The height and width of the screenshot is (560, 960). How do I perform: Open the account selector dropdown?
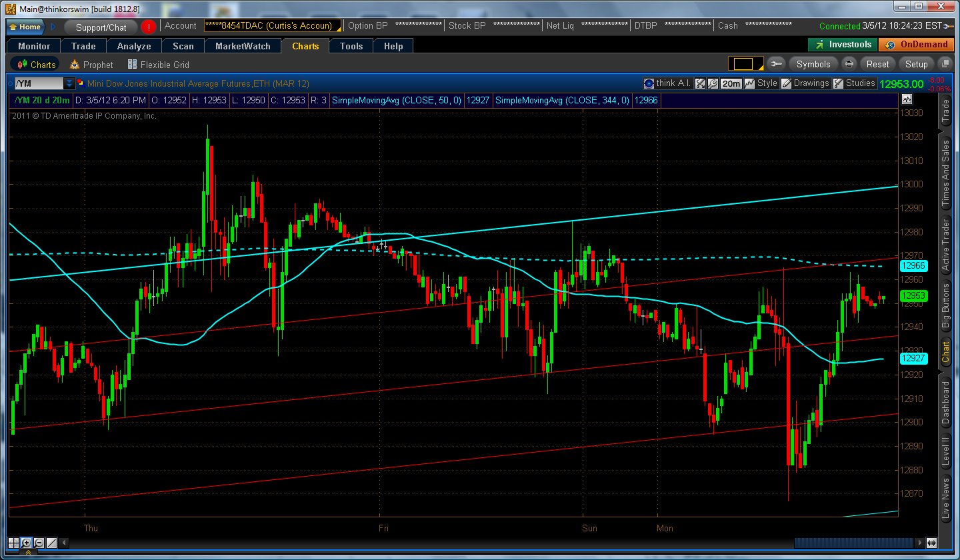click(273, 26)
